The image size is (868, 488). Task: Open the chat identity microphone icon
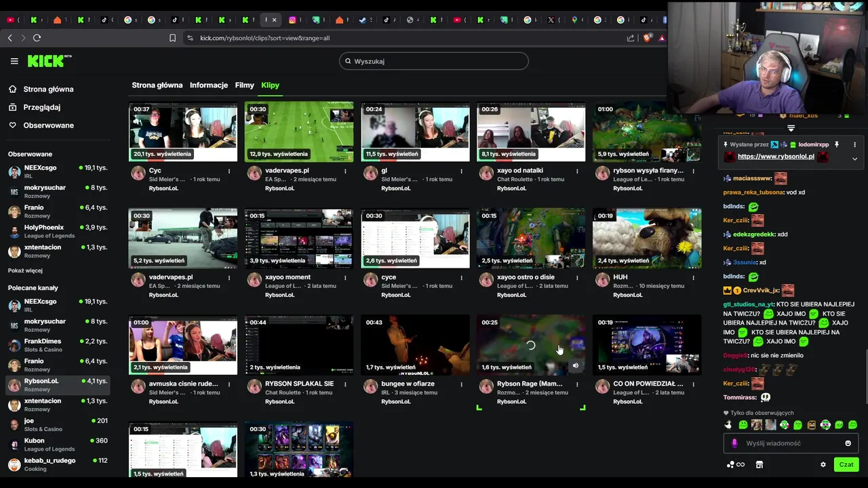coord(734,443)
